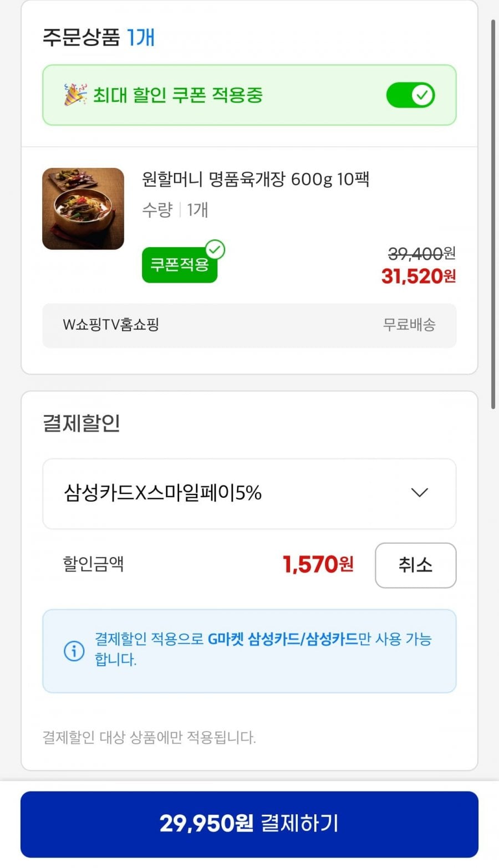This screenshot has width=499, height=868.
Task: Click the green 쿠폰적용 coupon button
Action: pyautogui.click(x=179, y=265)
